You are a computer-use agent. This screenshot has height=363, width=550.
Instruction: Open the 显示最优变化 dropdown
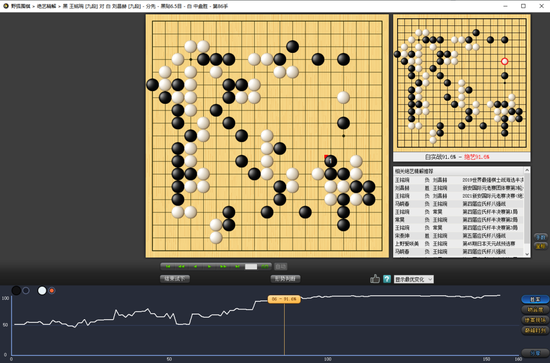(414, 279)
